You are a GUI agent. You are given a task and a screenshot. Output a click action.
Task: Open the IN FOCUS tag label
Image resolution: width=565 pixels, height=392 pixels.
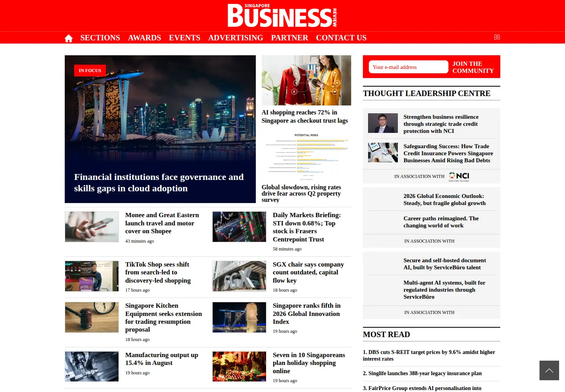pyautogui.click(x=90, y=71)
